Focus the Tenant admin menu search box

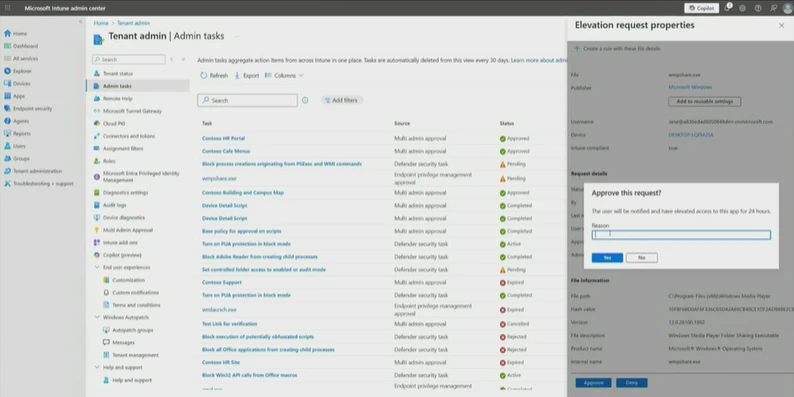[x=129, y=59]
